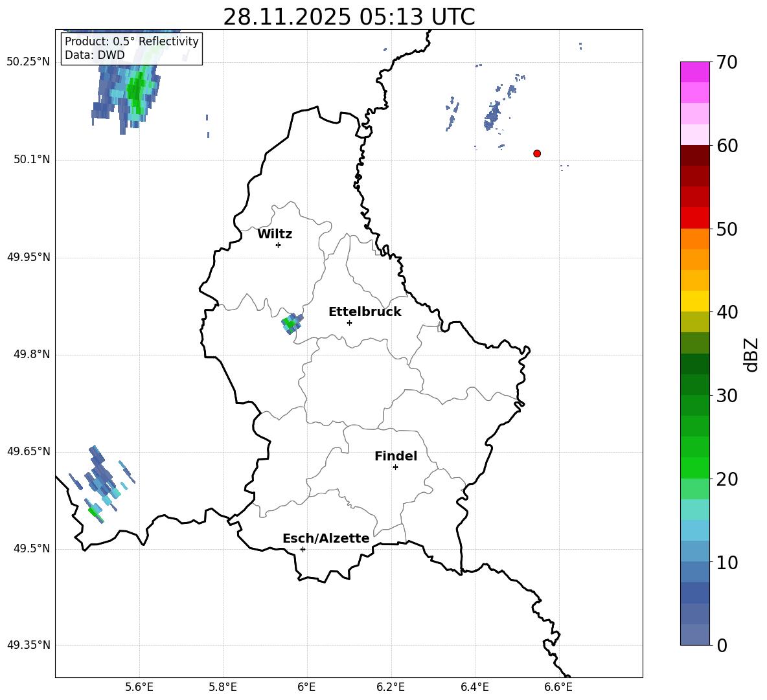Click the Ettelbruck station cross marker

[x=349, y=322]
